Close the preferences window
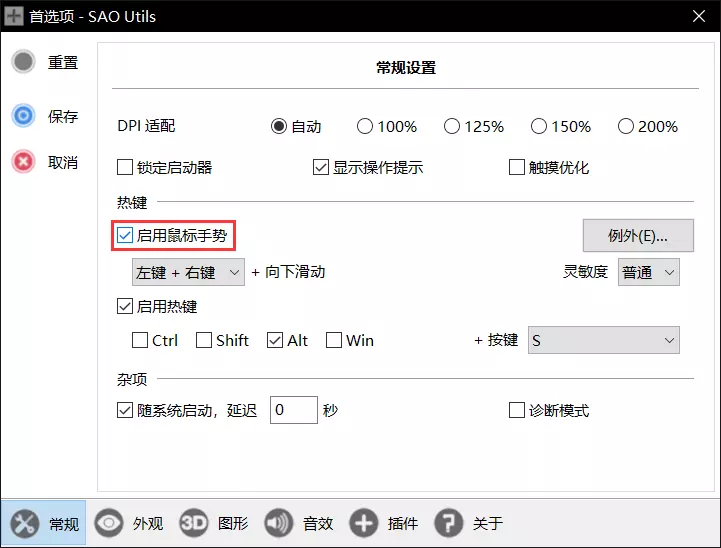 pos(699,16)
